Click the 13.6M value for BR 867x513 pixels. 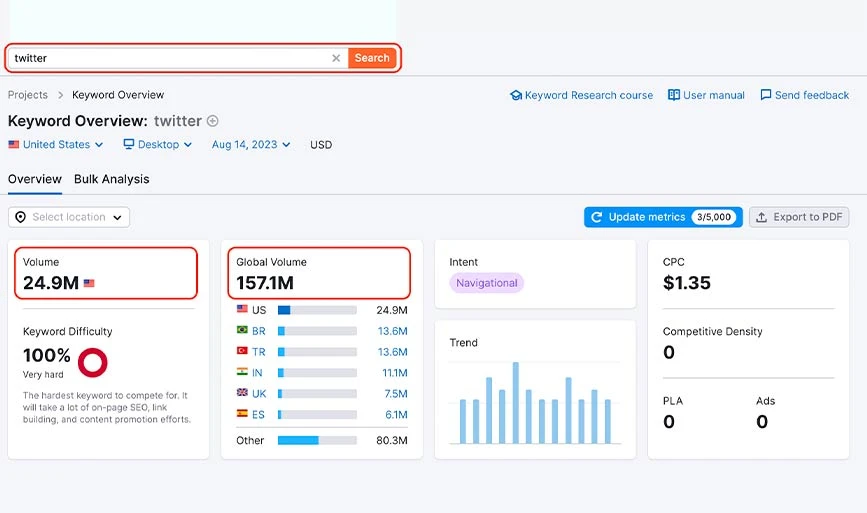point(393,331)
